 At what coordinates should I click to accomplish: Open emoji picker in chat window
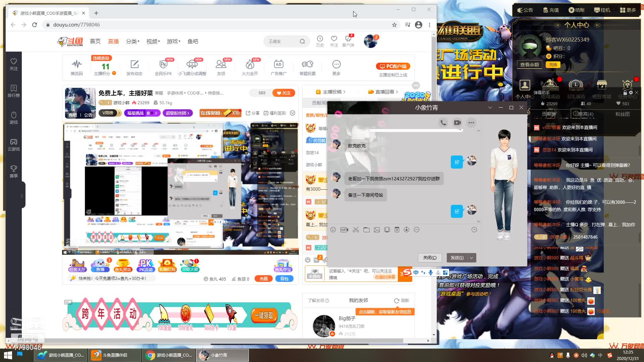coord(333,230)
